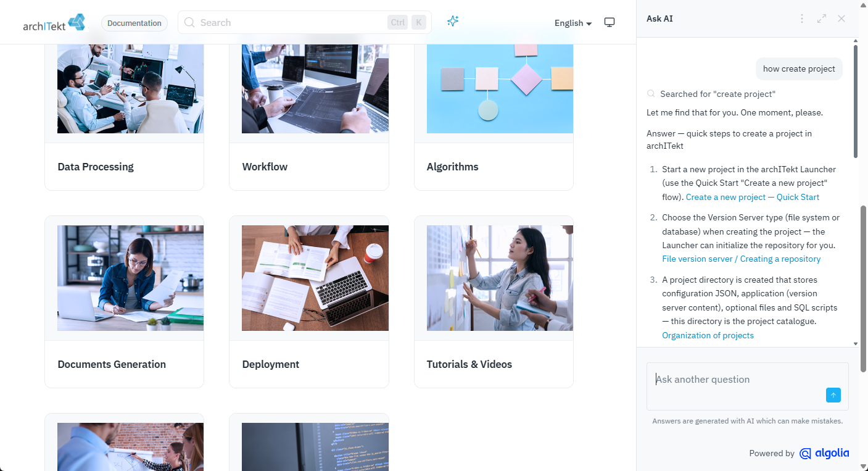The image size is (868, 471).
Task: Close the Ask AI panel
Action: (841, 19)
